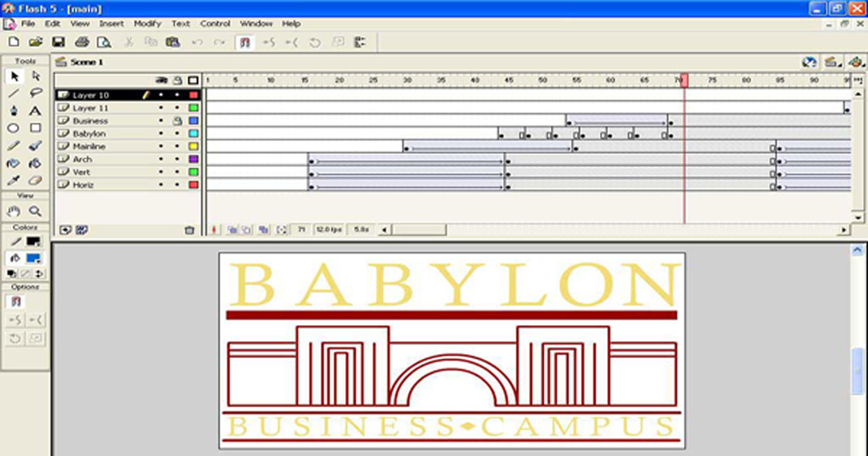This screenshot has height=456, width=868.
Task: Toggle lock dot for Mainline layer
Action: 176,146
